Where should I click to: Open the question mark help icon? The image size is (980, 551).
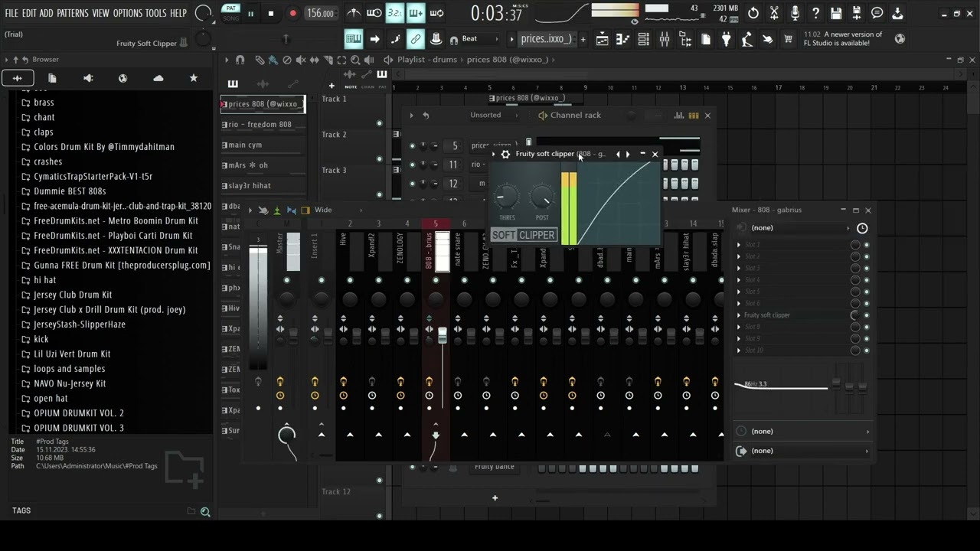[815, 13]
